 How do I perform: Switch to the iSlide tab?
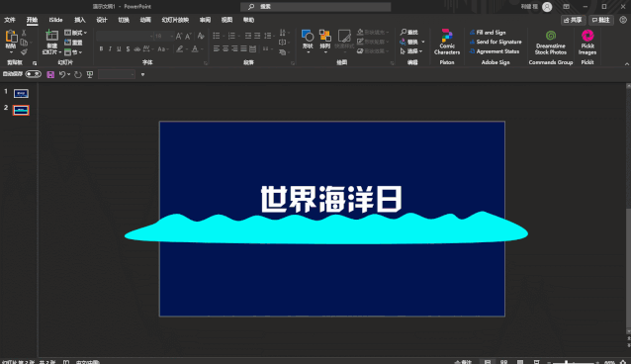pos(55,20)
